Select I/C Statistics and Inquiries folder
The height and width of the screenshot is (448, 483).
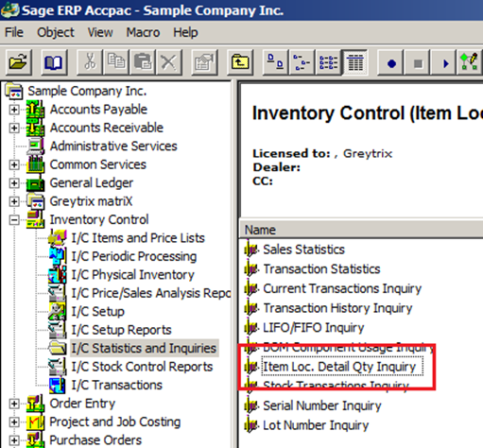coord(144,348)
